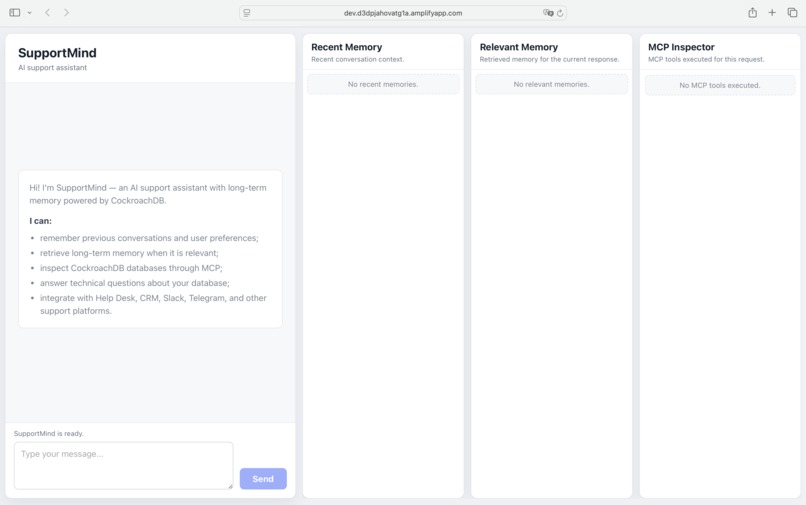Toggle the Safari sidebar icon

pos(14,13)
